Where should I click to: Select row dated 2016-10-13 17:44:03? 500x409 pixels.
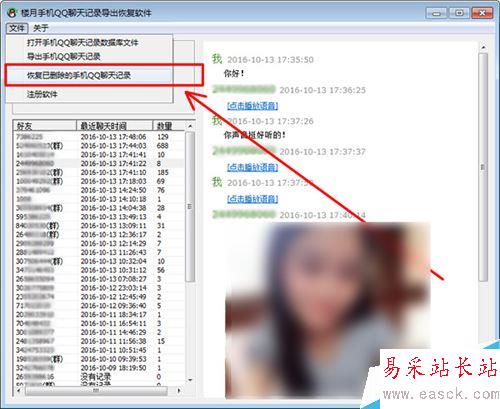coord(99,146)
